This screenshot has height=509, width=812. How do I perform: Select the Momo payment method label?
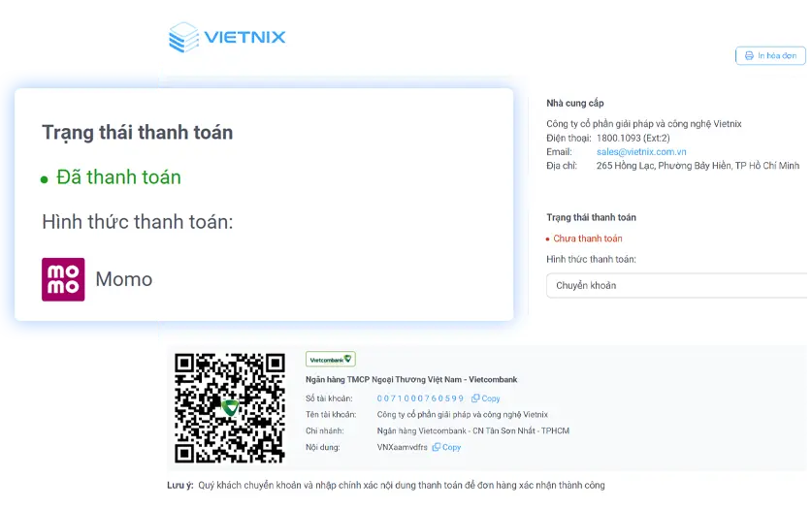(124, 279)
